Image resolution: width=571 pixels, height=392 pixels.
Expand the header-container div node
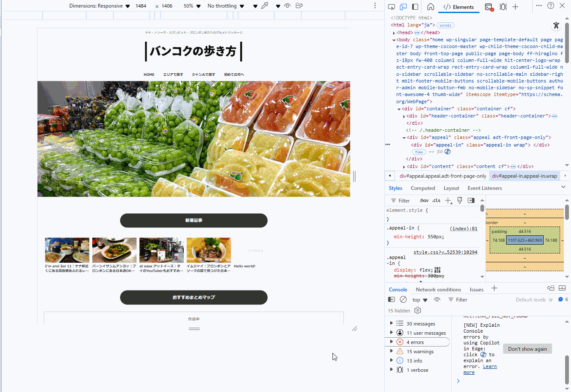[x=404, y=116]
